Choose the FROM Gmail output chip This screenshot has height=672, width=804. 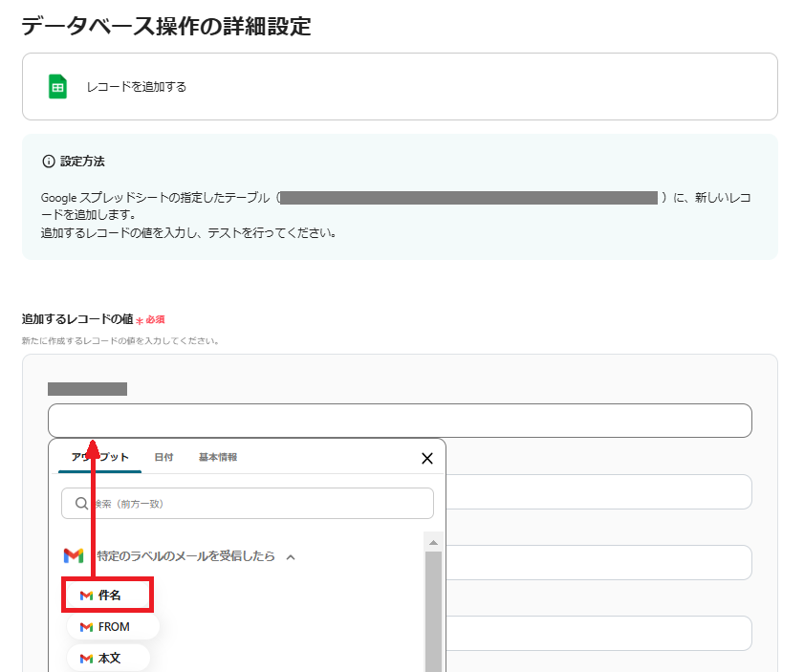pos(112,627)
